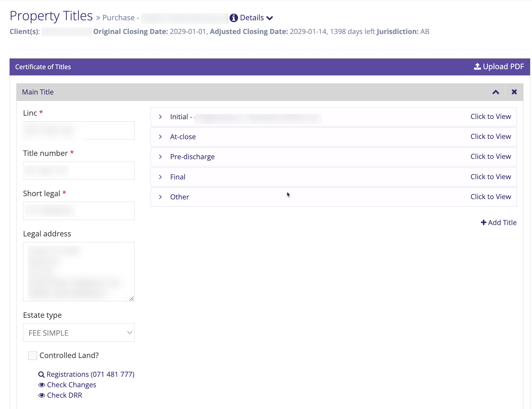Collapse the Main Title panel with up chevron
The height and width of the screenshot is (409, 532).
496,92
